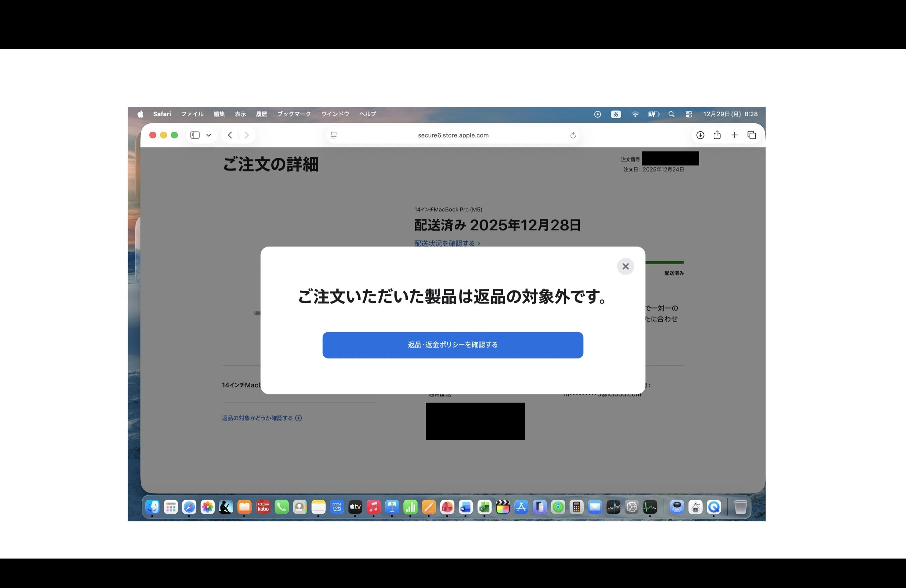This screenshot has height=588, width=906.
Task: Toggle Safari sidebar button
Action: tap(195, 135)
